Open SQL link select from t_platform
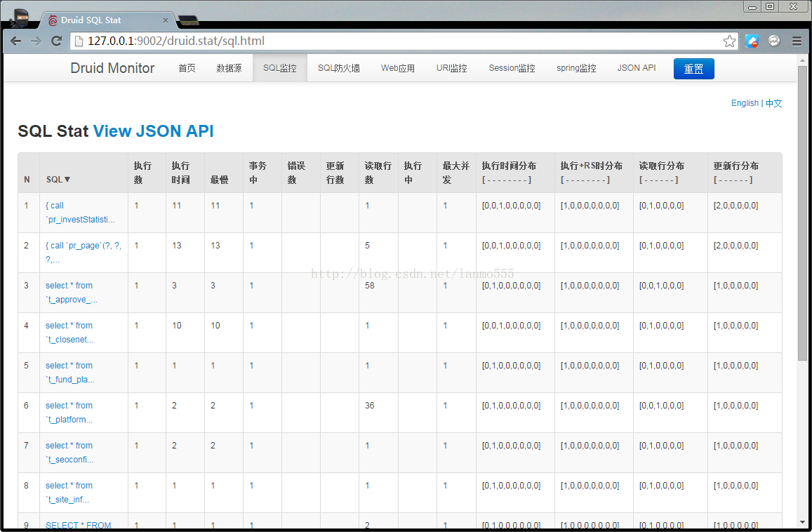The width and height of the screenshot is (812, 532). click(69, 412)
